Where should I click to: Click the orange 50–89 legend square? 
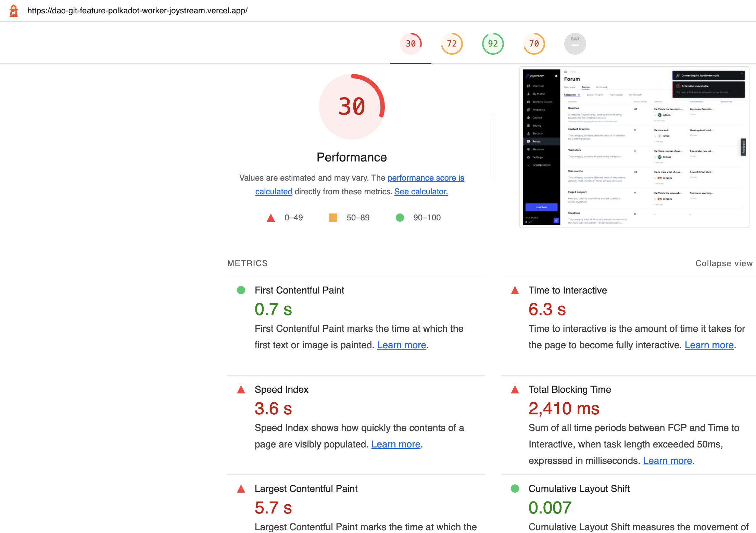tap(333, 218)
